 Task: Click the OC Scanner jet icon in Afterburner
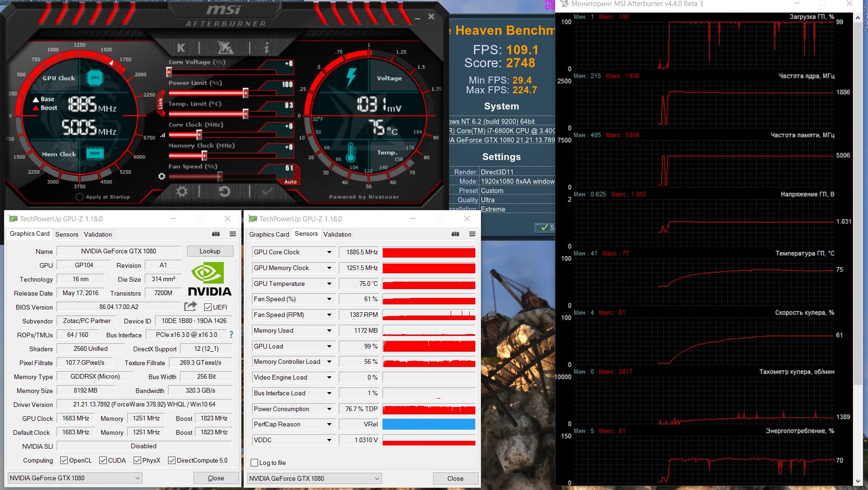(x=225, y=47)
